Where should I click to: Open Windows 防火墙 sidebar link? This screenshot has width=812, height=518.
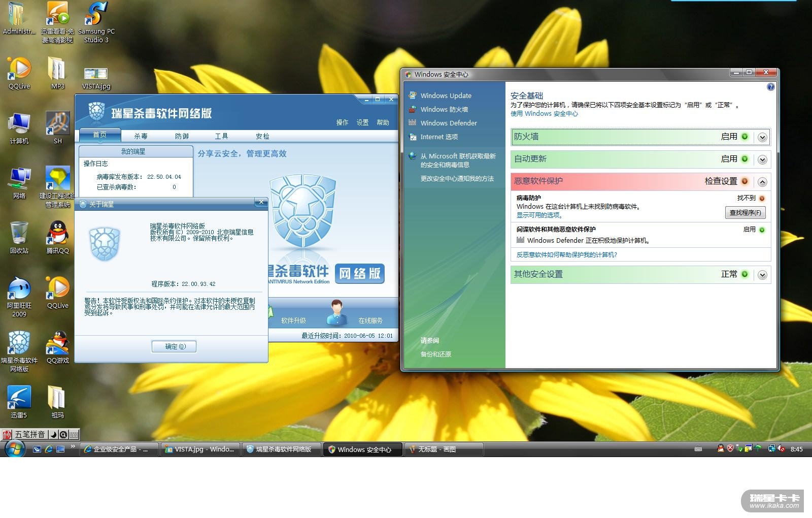[444, 109]
